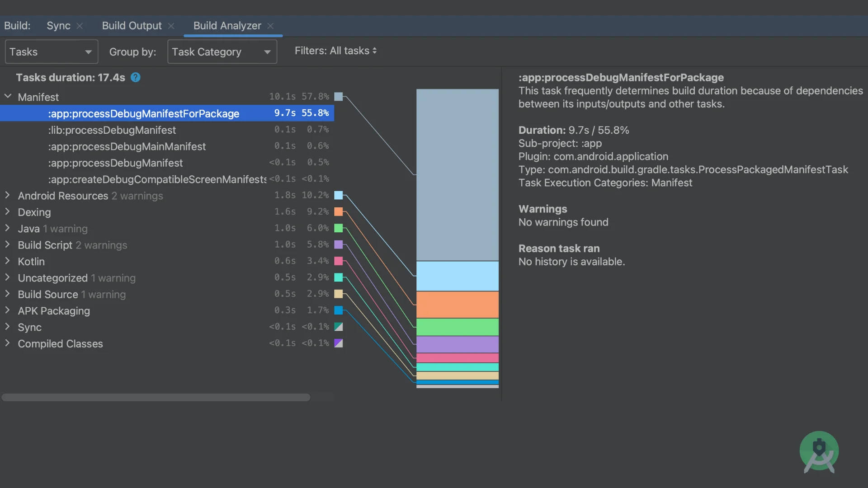Expand the Kotlin category
The image size is (868, 488).
[x=8, y=261]
